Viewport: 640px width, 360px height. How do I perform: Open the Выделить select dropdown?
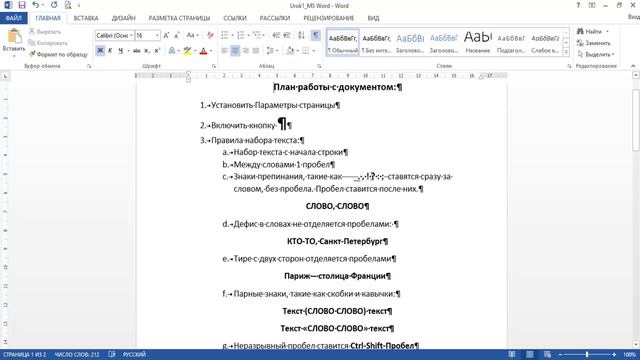tap(596, 54)
